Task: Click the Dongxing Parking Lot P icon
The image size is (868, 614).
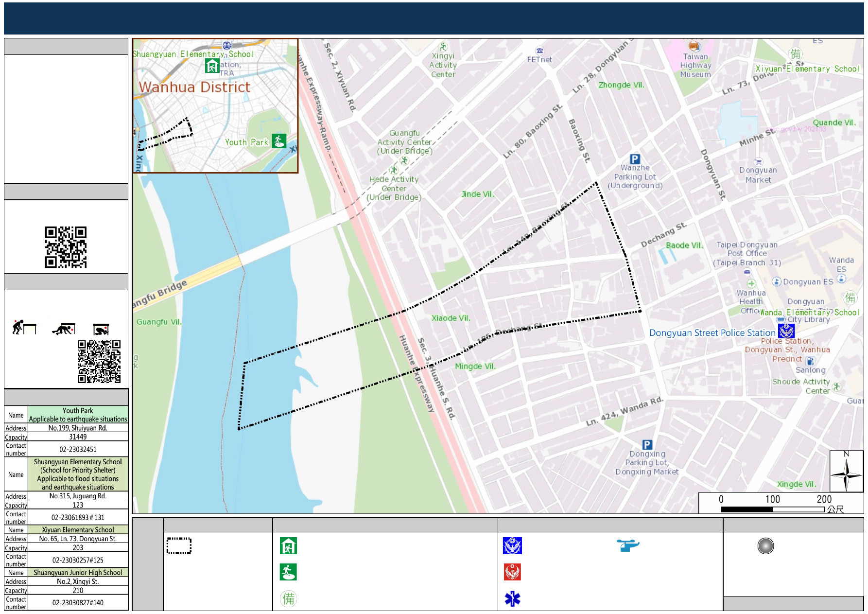Action: click(647, 444)
